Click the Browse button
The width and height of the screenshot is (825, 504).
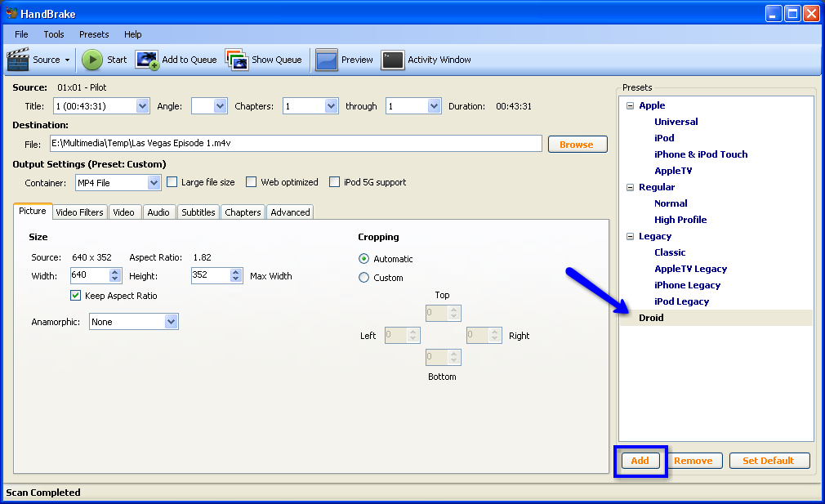pyautogui.click(x=577, y=144)
